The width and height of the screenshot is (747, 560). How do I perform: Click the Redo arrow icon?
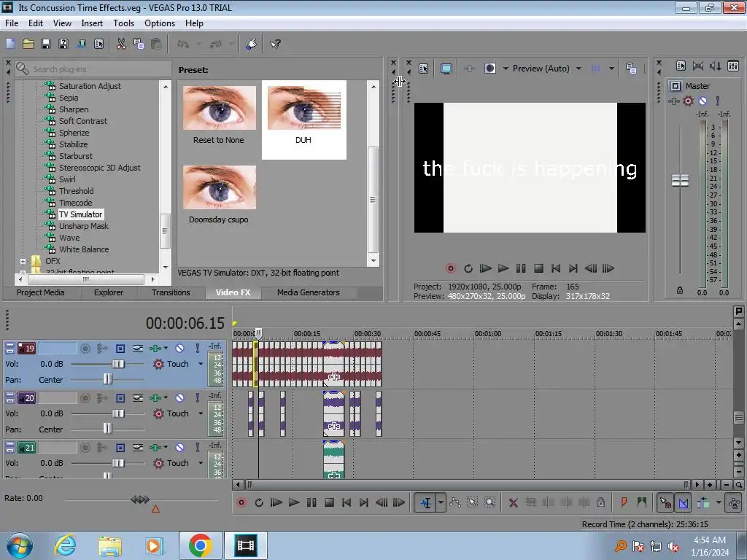[x=216, y=44]
